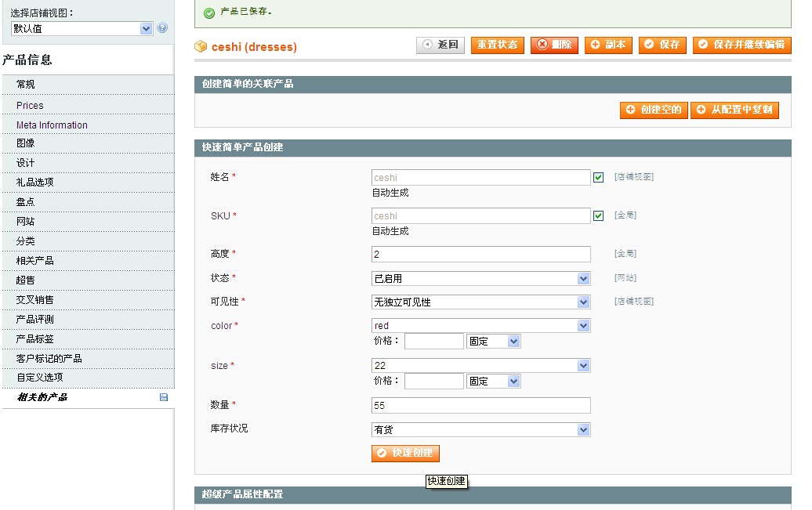Open the 选择店铺视图 store view dropdown
The image size is (812, 510).
(x=82, y=28)
